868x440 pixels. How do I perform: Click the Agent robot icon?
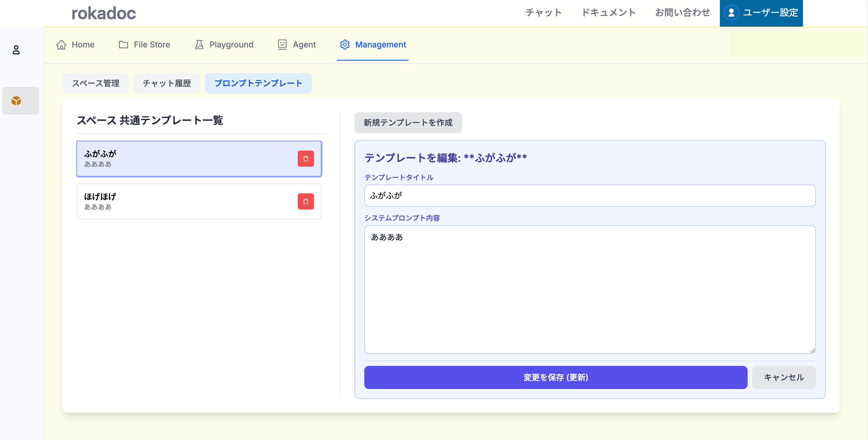click(282, 45)
